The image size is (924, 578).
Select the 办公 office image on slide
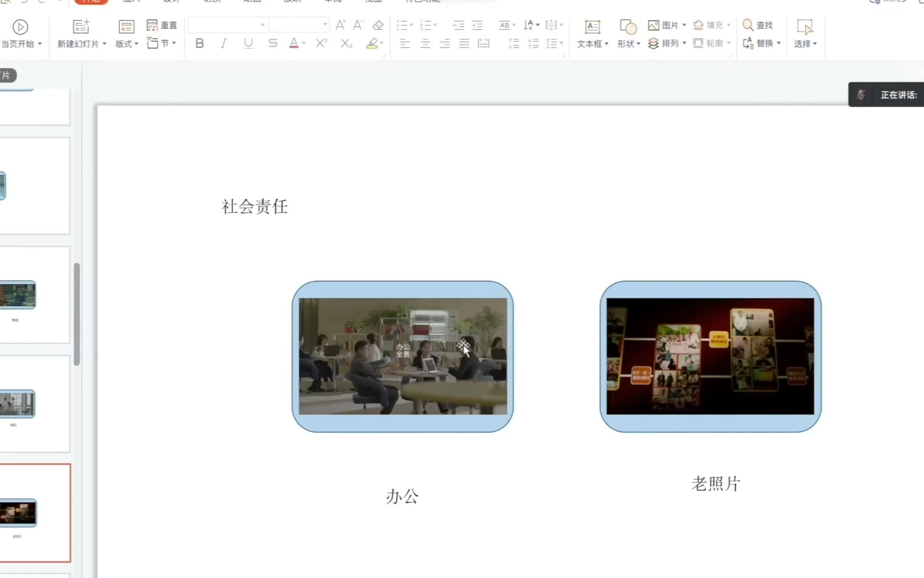[x=403, y=357]
